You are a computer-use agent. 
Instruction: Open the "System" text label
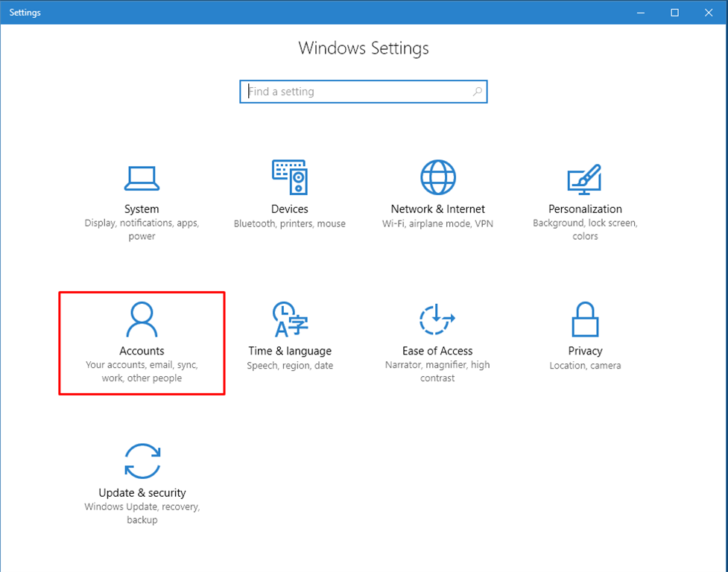point(142,209)
